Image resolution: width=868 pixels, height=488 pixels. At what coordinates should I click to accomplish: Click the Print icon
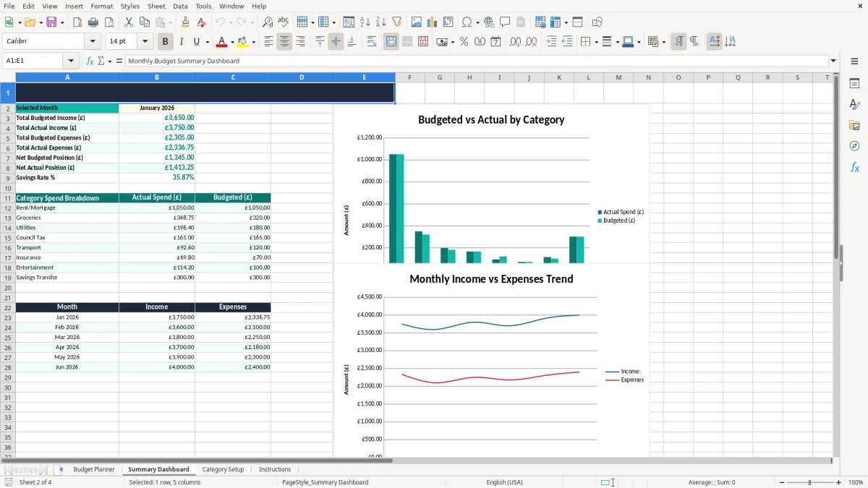click(93, 22)
